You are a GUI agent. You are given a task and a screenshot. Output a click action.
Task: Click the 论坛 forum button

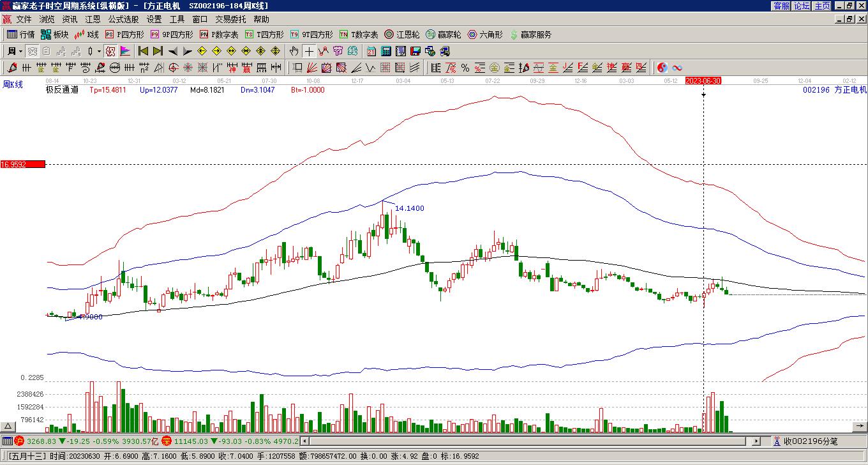point(802,6)
